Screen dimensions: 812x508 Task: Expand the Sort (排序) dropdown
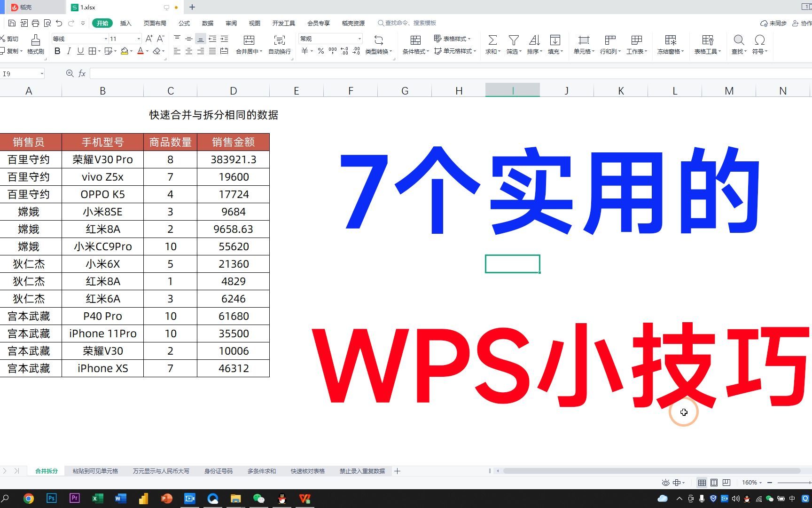tap(541, 51)
